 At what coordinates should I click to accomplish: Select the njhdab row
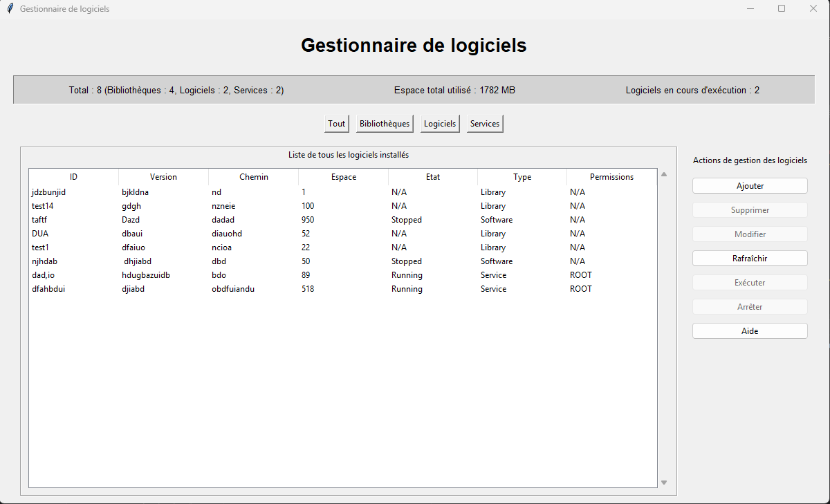click(x=343, y=261)
